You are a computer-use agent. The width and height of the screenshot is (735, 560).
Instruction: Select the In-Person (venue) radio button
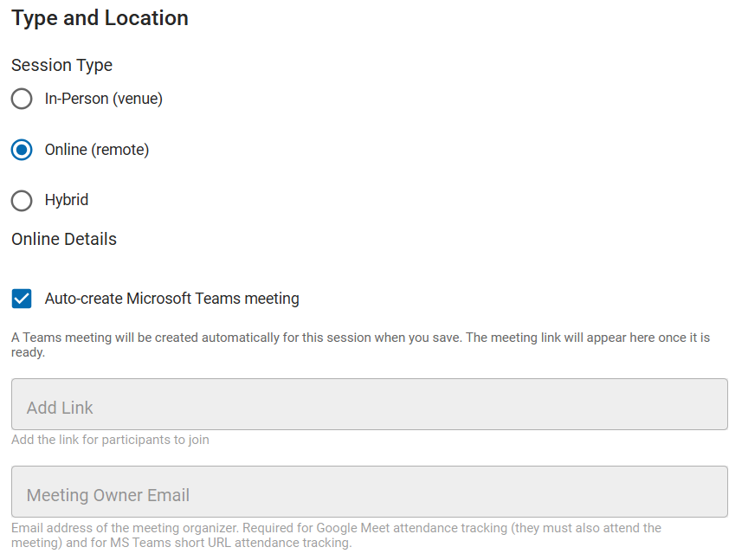tap(22, 99)
